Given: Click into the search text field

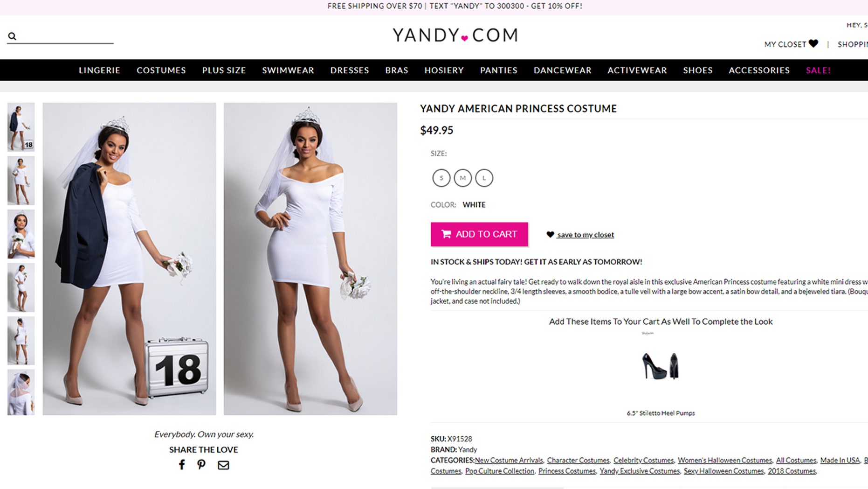Looking at the screenshot, I should [x=65, y=36].
